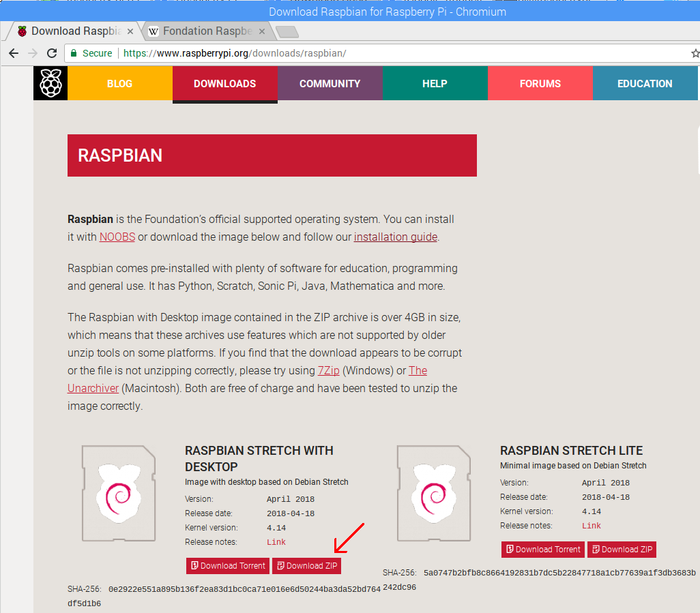
Task: Close the Fondation Raspberry Wikipedia tab
Action: (x=262, y=31)
